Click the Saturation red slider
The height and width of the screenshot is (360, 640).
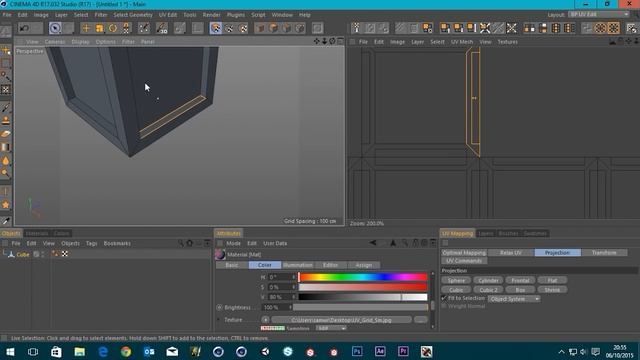[x=362, y=287]
